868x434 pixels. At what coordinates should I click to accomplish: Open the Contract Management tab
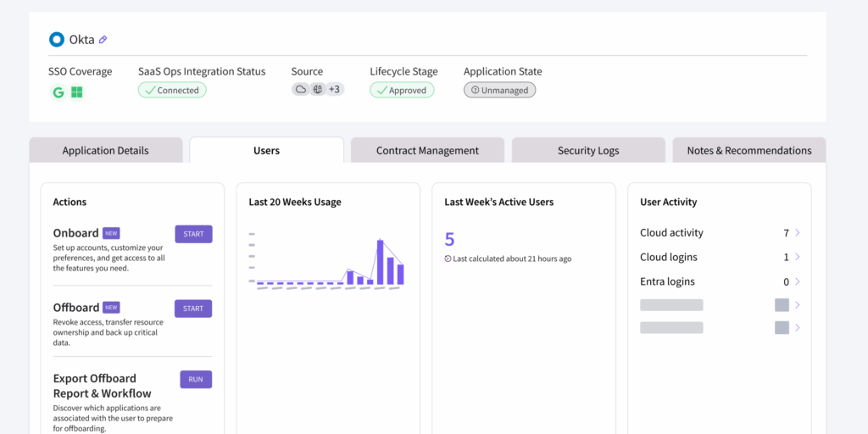tap(427, 150)
